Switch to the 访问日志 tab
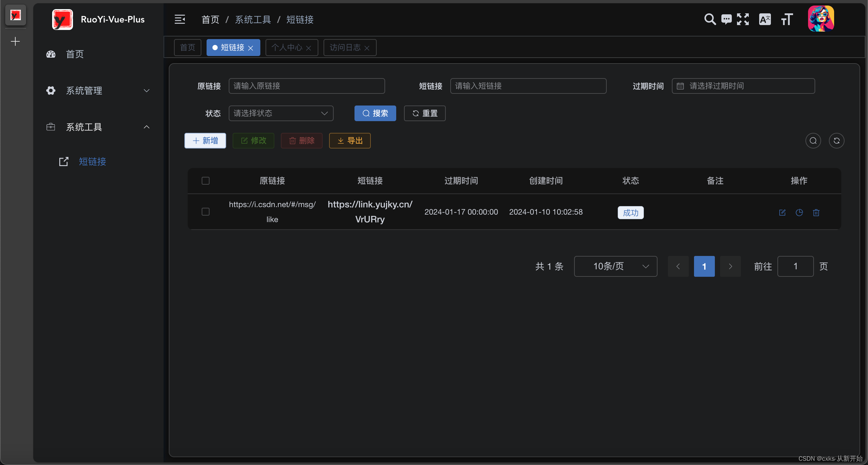 coord(345,48)
